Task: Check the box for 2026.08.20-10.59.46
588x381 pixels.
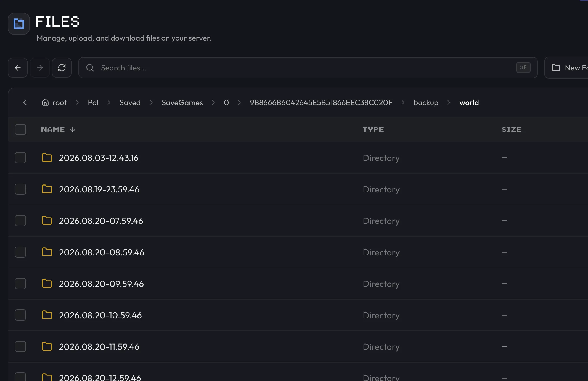Action: (20, 315)
